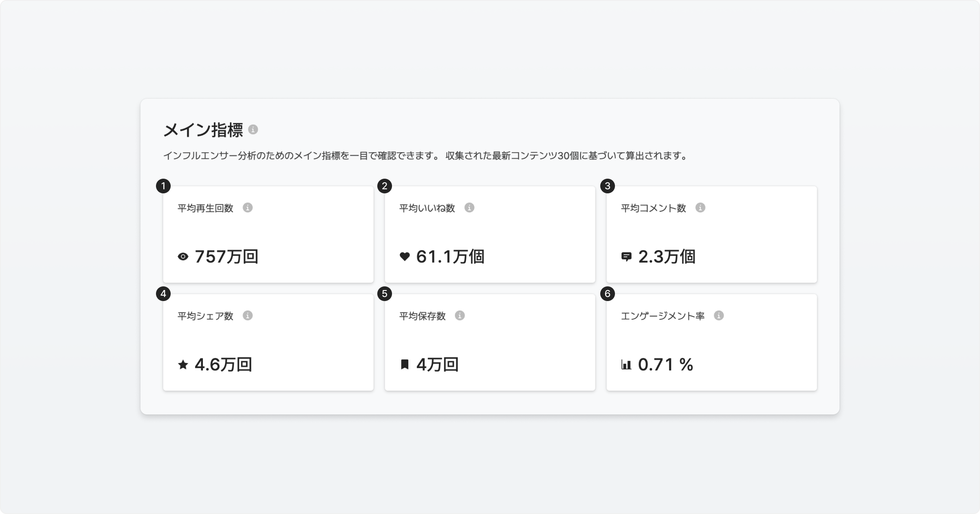The width and height of the screenshot is (980, 514).
Task: Click the メイン指標 section title
Action: [203, 131]
